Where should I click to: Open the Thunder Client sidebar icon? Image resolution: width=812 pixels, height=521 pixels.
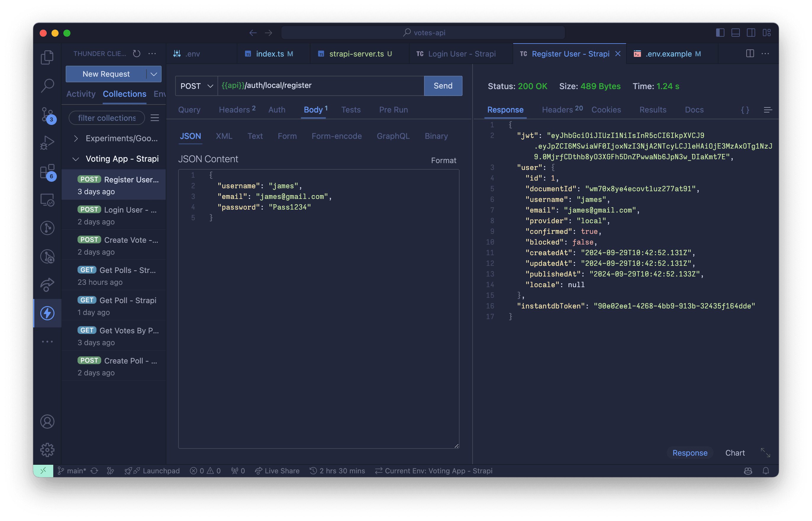click(x=47, y=313)
